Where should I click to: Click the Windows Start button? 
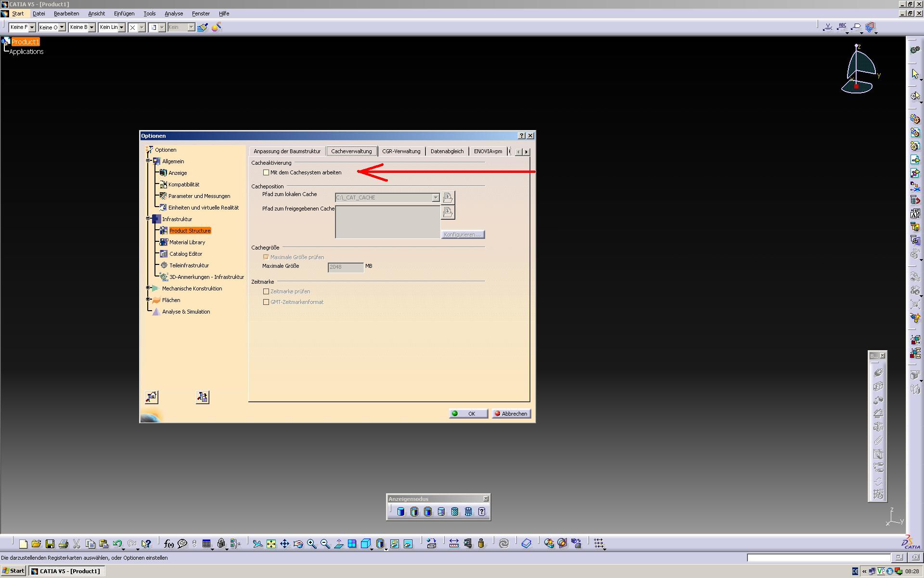(x=13, y=571)
